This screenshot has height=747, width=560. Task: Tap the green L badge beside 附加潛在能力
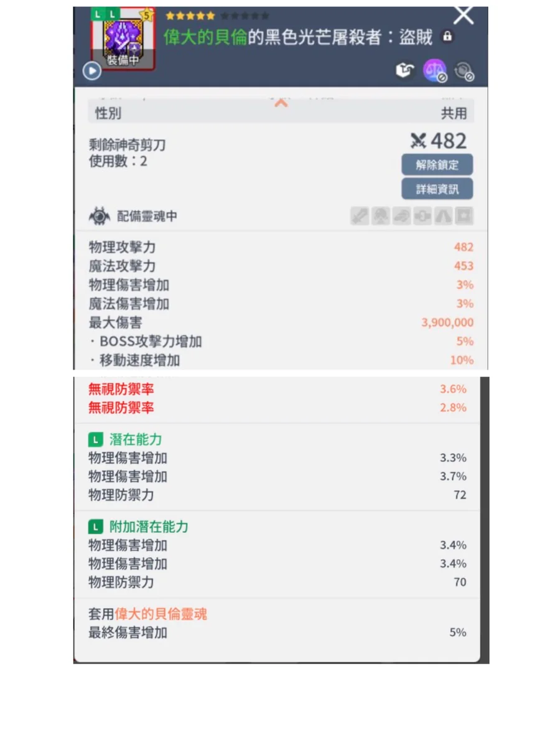click(95, 527)
